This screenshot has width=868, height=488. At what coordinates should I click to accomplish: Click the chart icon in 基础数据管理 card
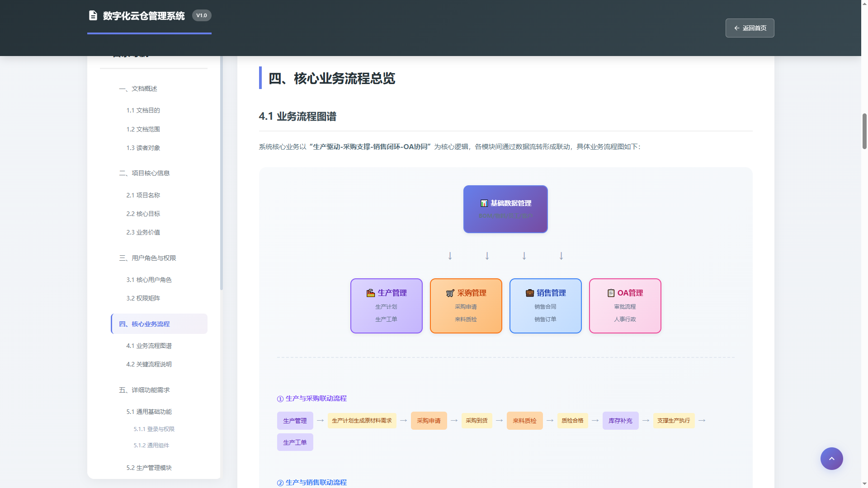(x=484, y=203)
